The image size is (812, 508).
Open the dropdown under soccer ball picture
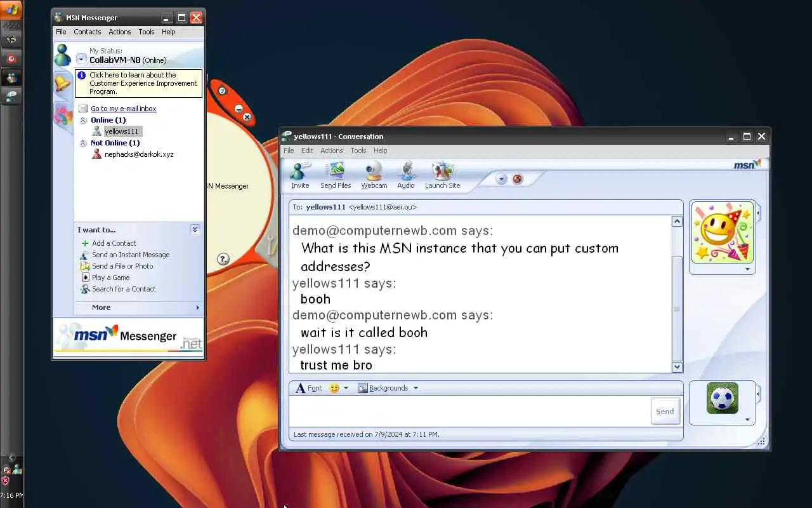pyautogui.click(x=747, y=420)
